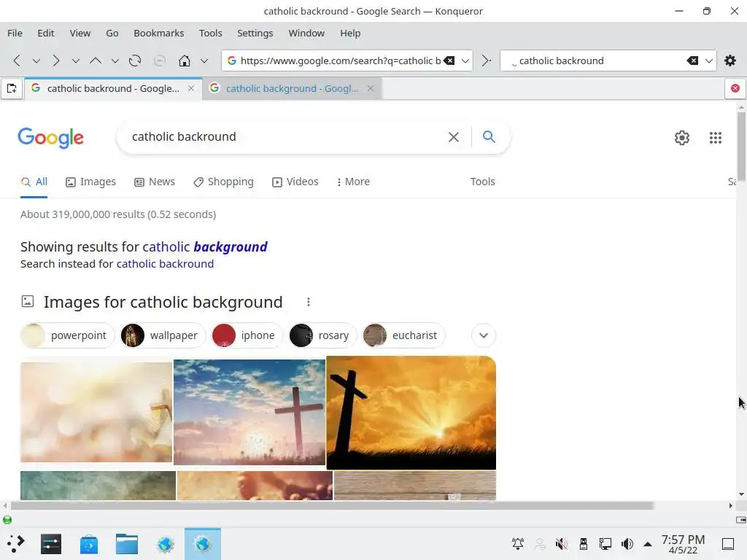
Task: Click the show desktop button on panel
Action: [x=727, y=543]
